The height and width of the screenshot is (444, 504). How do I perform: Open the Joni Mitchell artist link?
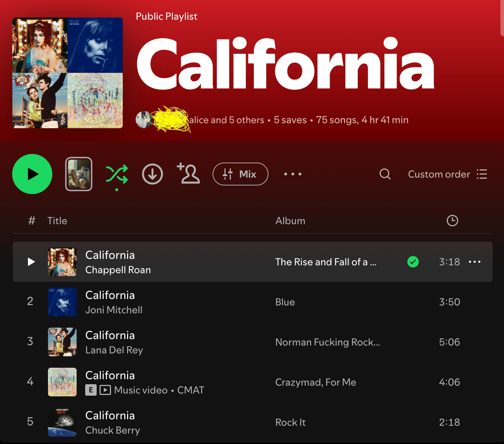[x=114, y=310]
